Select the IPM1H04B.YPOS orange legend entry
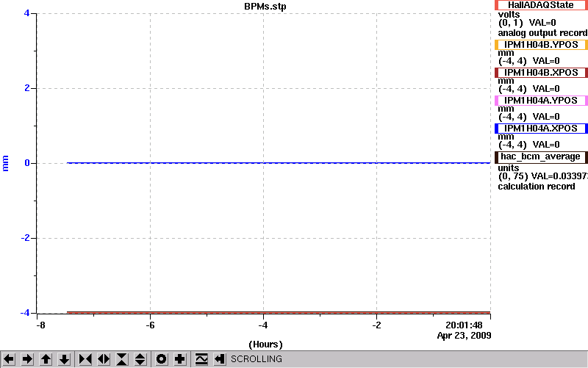 pyautogui.click(x=541, y=45)
